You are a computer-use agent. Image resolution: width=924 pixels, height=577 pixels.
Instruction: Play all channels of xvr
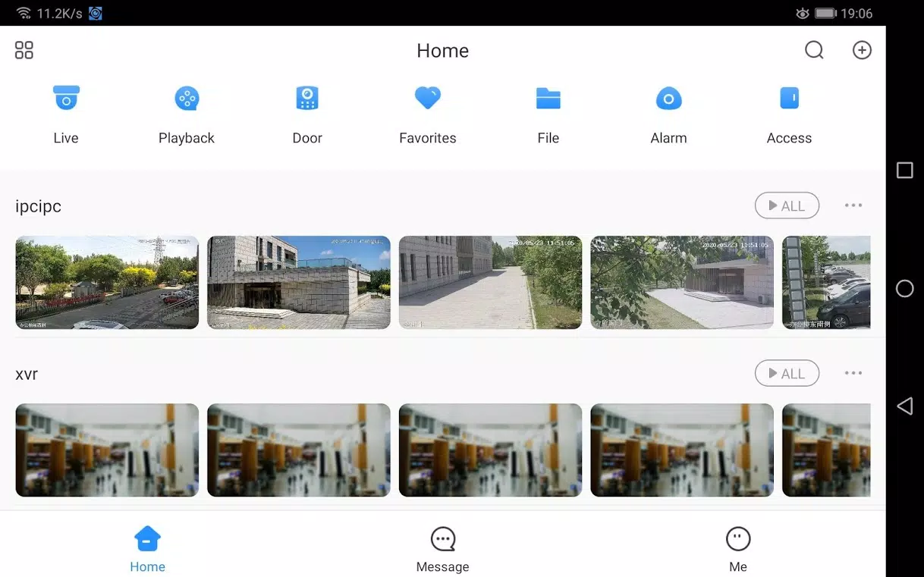click(787, 373)
